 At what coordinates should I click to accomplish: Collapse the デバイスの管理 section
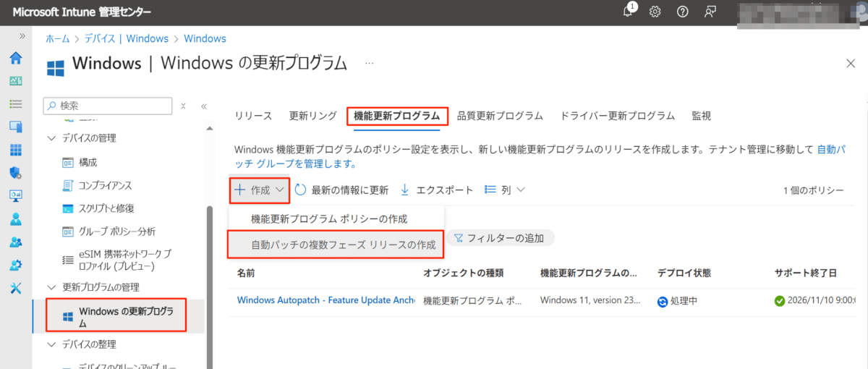click(x=51, y=137)
